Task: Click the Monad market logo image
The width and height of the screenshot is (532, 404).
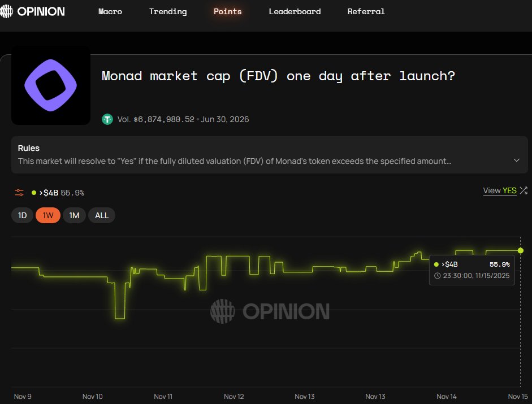Action: tap(50, 85)
